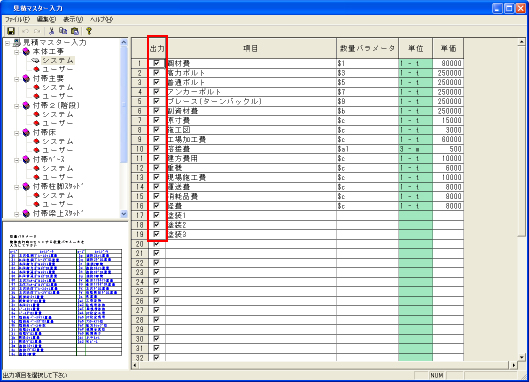Viewport: 529px width, 382px height.
Task: Collapse the 見積マスター入力 root tree node
Action: coord(7,43)
